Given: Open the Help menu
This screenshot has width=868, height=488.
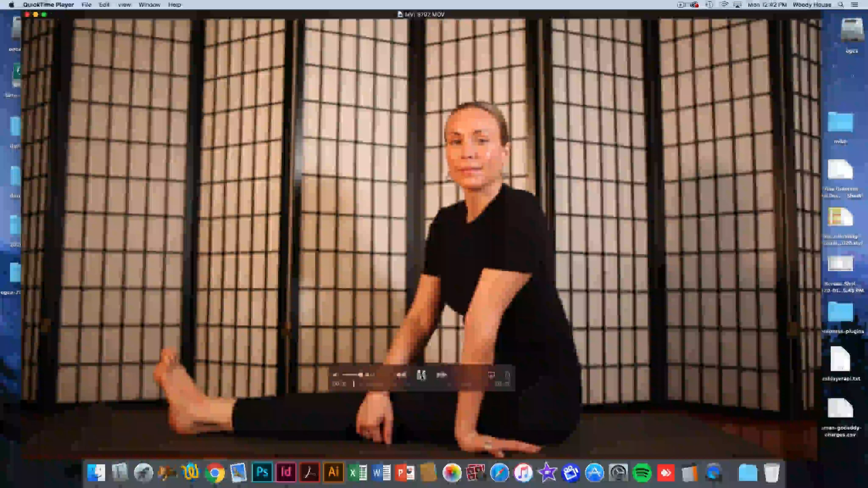Looking at the screenshot, I should pos(175,5).
